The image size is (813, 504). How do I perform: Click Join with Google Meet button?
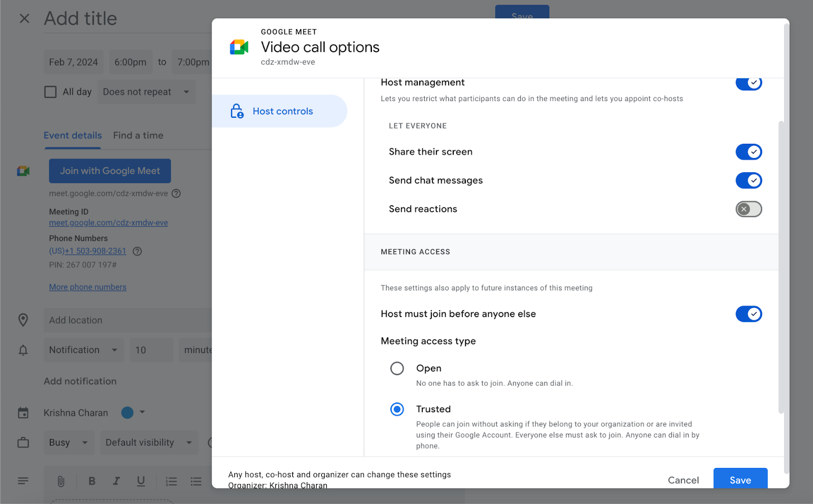coord(110,171)
